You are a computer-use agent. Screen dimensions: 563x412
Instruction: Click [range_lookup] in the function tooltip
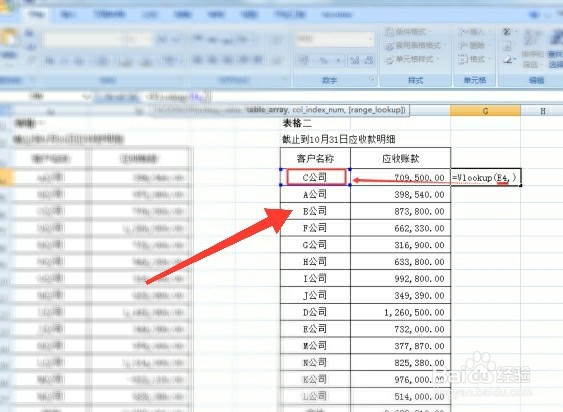376,110
